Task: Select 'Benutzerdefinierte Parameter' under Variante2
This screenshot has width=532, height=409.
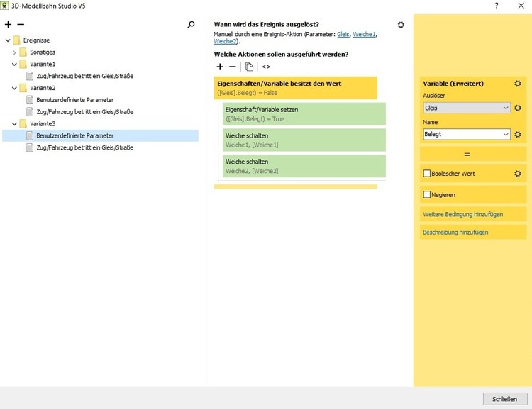Action: (x=75, y=100)
